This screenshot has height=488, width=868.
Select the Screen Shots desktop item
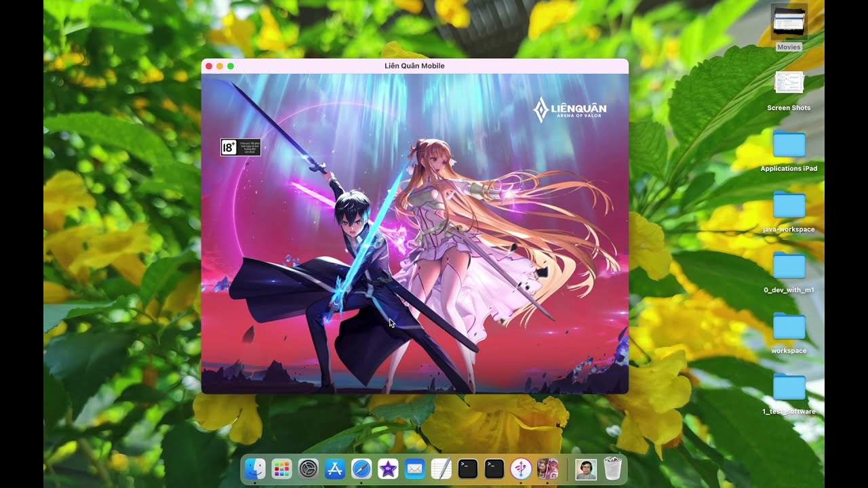[x=789, y=91]
